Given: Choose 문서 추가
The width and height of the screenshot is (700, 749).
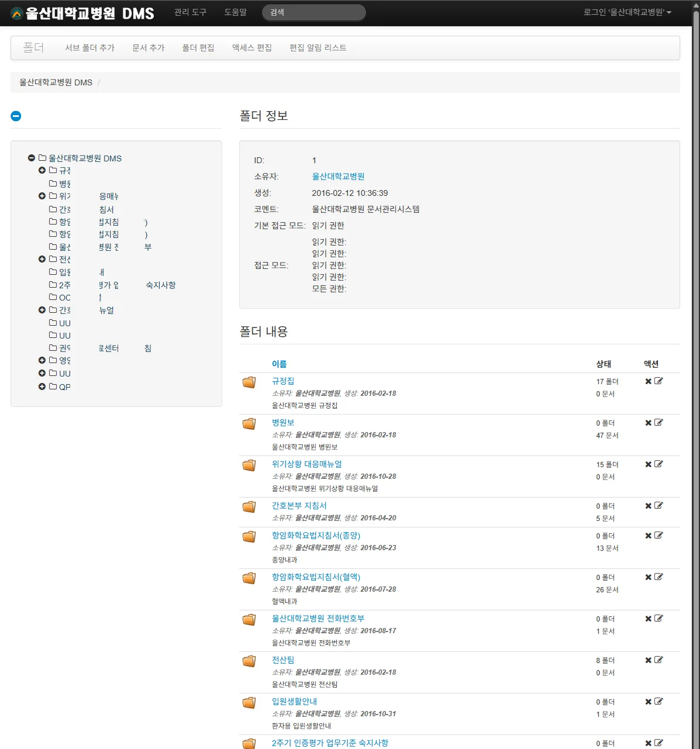Looking at the screenshot, I should click(x=149, y=48).
